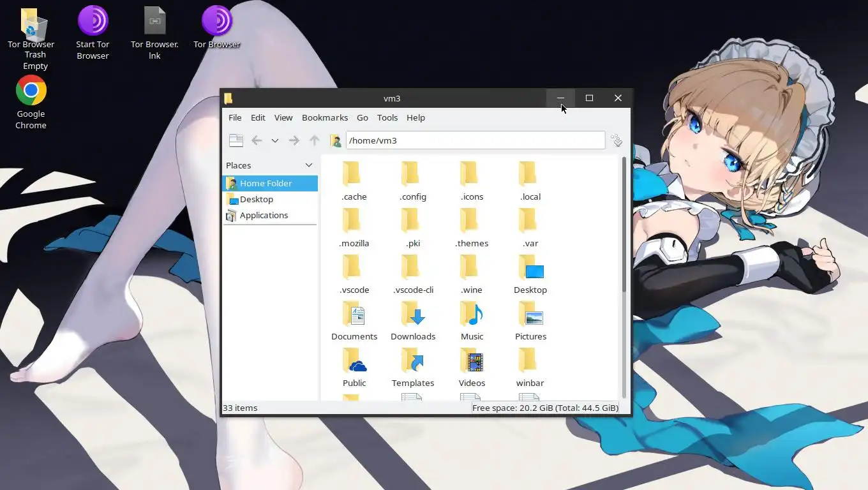Maximize the vm3 file manager window

[589, 98]
